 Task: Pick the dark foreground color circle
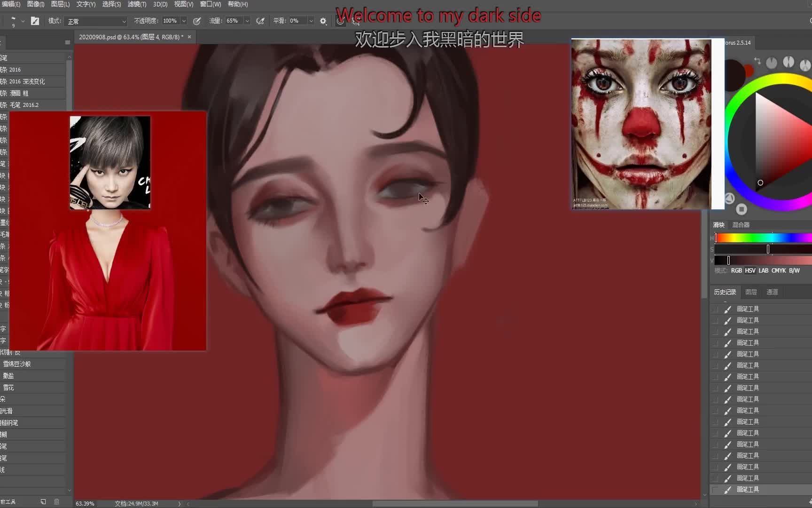pyautogui.click(x=734, y=75)
